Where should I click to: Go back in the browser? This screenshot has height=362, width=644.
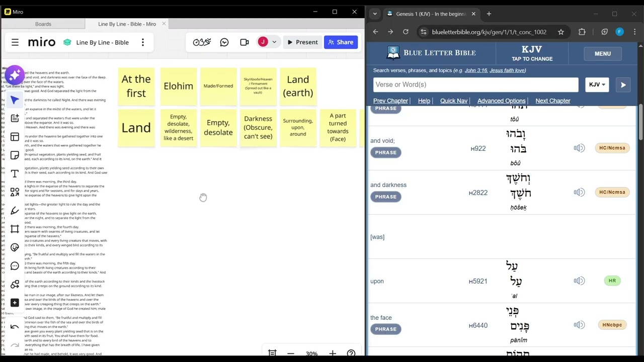tap(375, 32)
